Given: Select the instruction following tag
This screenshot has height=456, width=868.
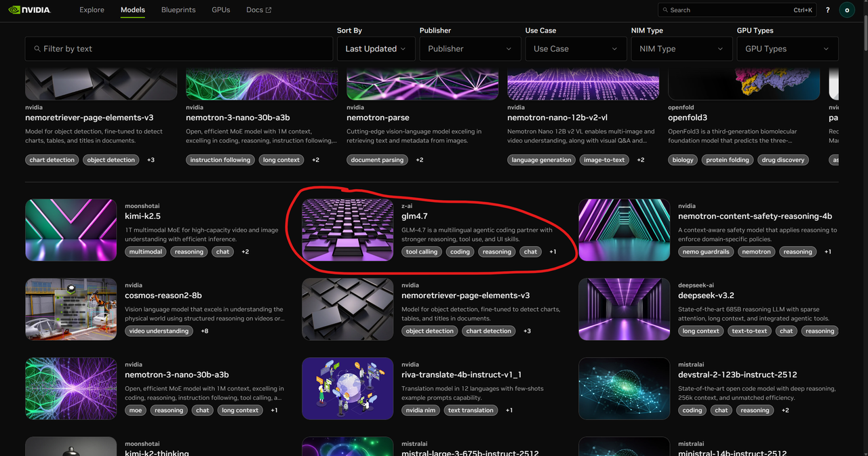Looking at the screenshot, I should 220,160.
